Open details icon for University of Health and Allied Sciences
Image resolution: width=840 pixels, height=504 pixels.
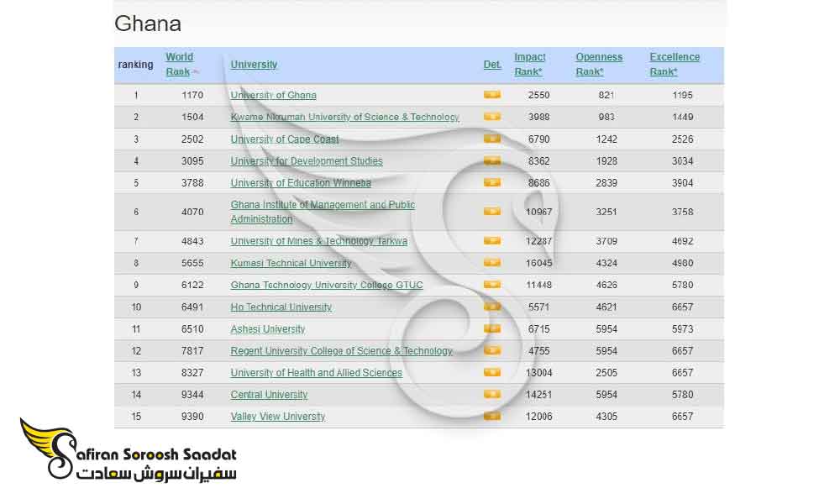coord(491,372)
